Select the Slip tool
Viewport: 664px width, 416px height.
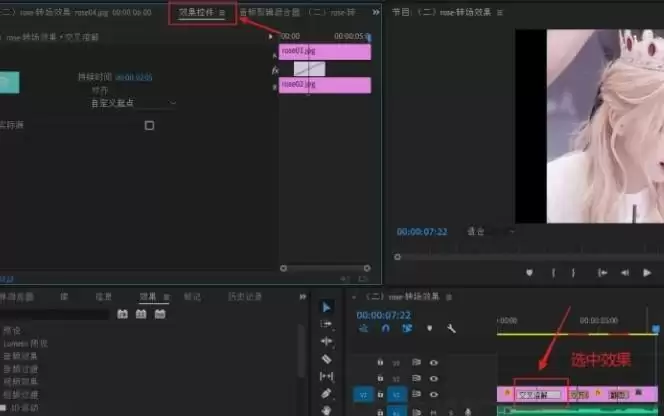[327, 376]
